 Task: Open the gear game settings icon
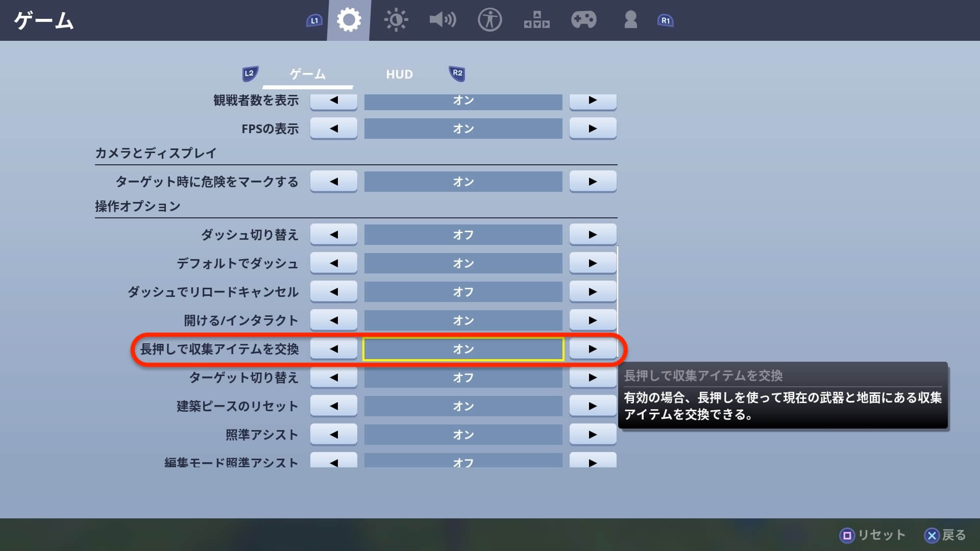click(349, 20)
